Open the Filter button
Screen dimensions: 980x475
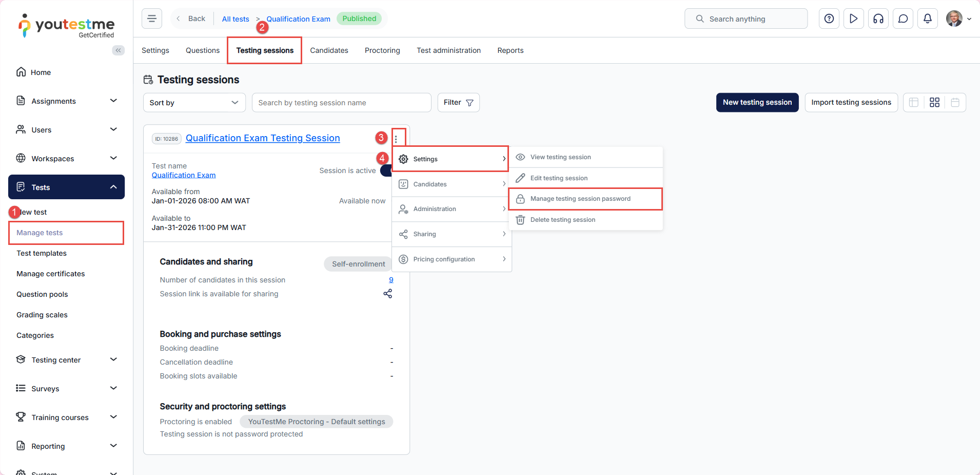[458, 103]
